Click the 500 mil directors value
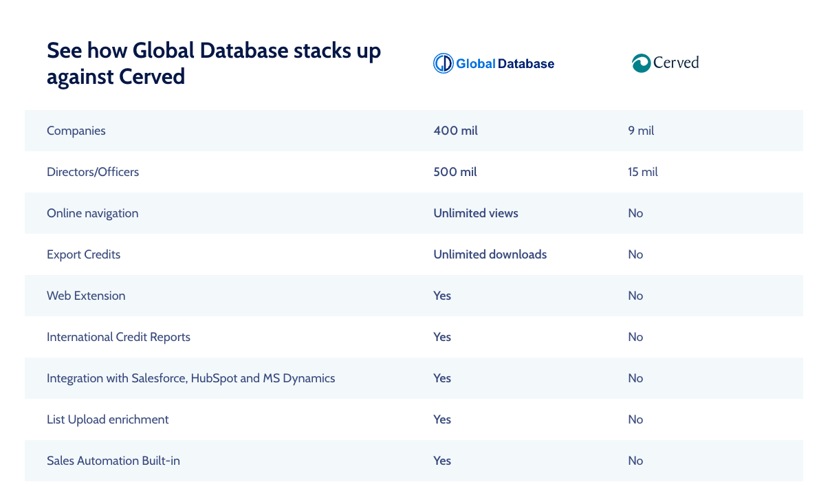830x504 pixels. (455, 172)
